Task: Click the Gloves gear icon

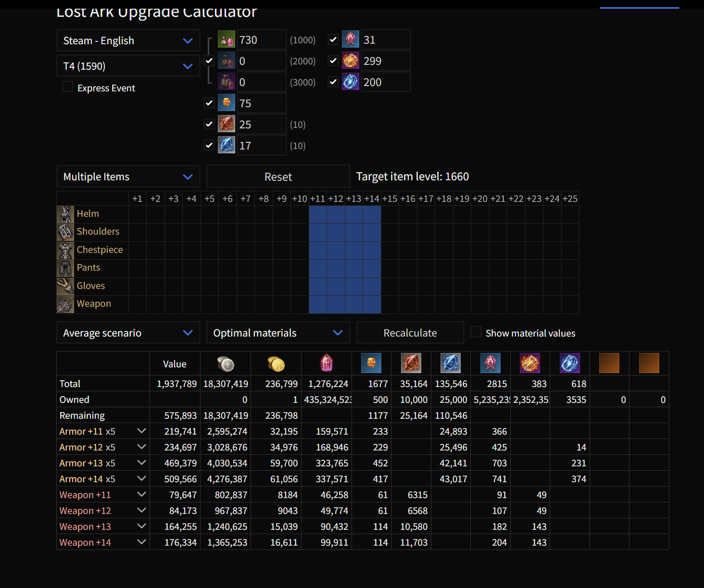Action: (65, 286)
